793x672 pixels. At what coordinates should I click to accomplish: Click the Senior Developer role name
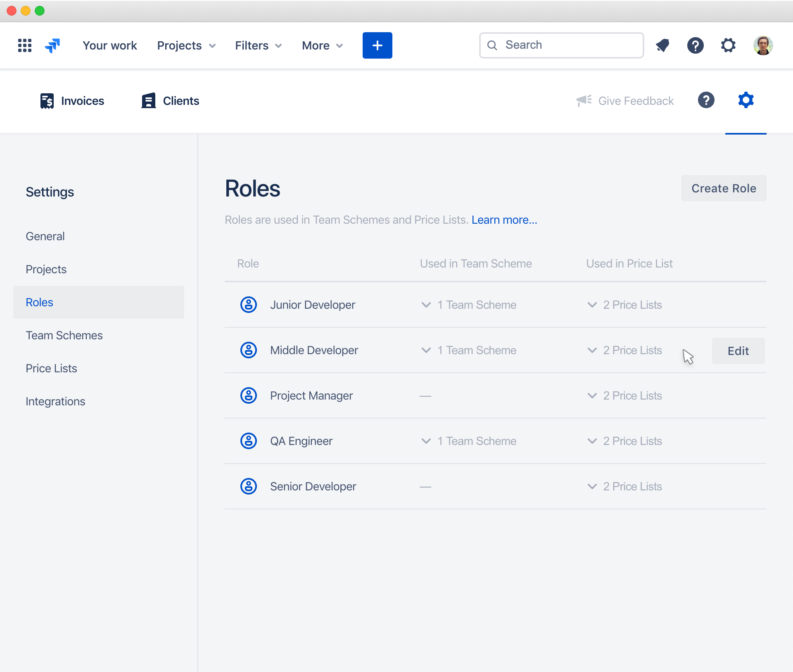coord(313,486)
